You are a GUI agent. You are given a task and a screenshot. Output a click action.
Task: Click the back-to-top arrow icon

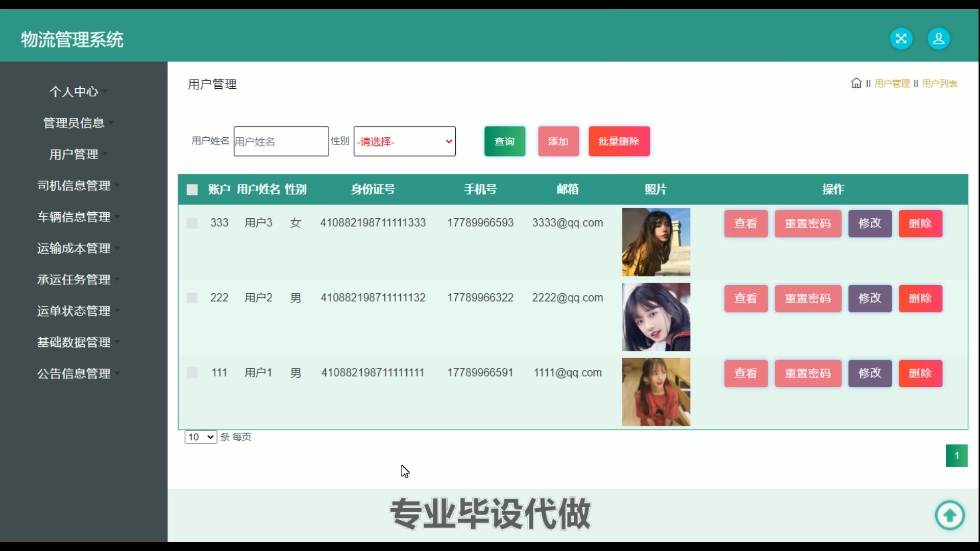(x=949, y=515)
